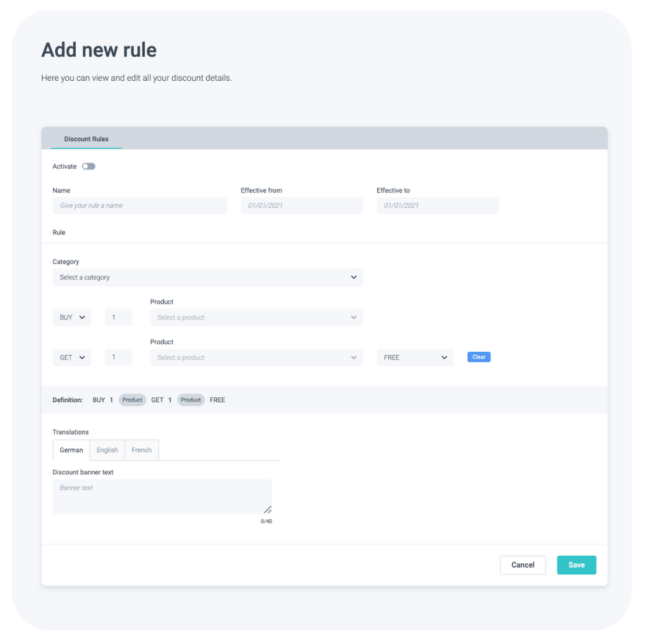The image size is (645, 644).
Task: Switch to the Discount Rules tab
Action: pos(86,139)
